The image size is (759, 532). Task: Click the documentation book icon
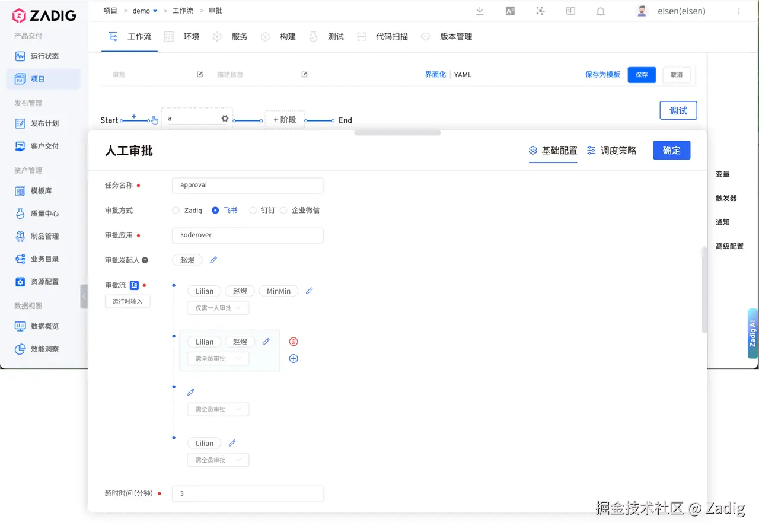[x=570, y=11]
